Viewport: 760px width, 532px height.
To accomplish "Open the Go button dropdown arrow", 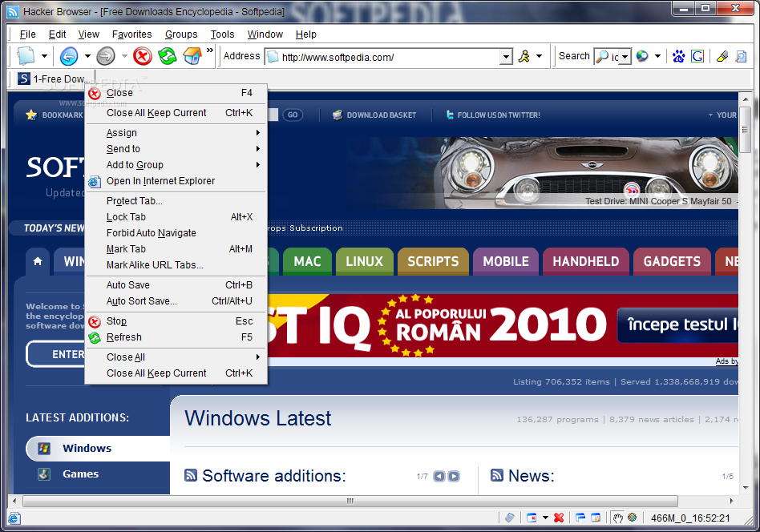I will tap(539, 56).
